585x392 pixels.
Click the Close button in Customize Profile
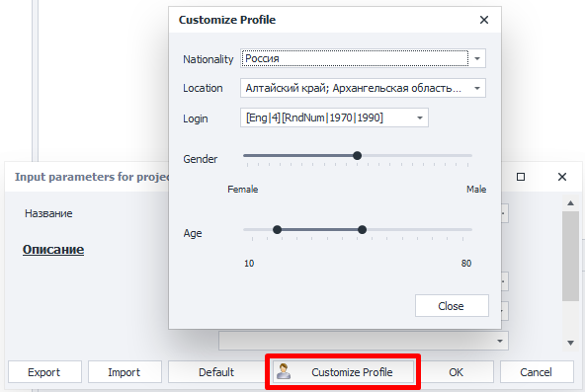pyautogui.click(x=452, y=306)
